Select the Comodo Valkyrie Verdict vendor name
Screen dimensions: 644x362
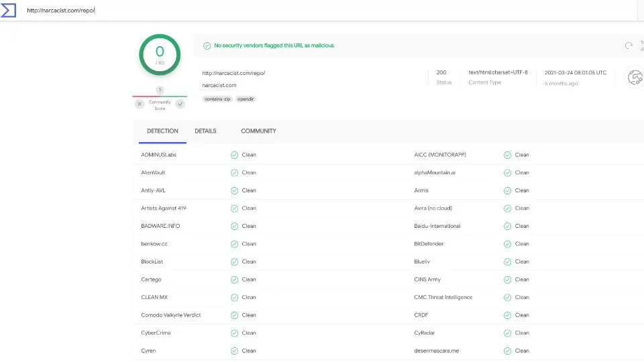pyautogui.click(x=171, y=315)
